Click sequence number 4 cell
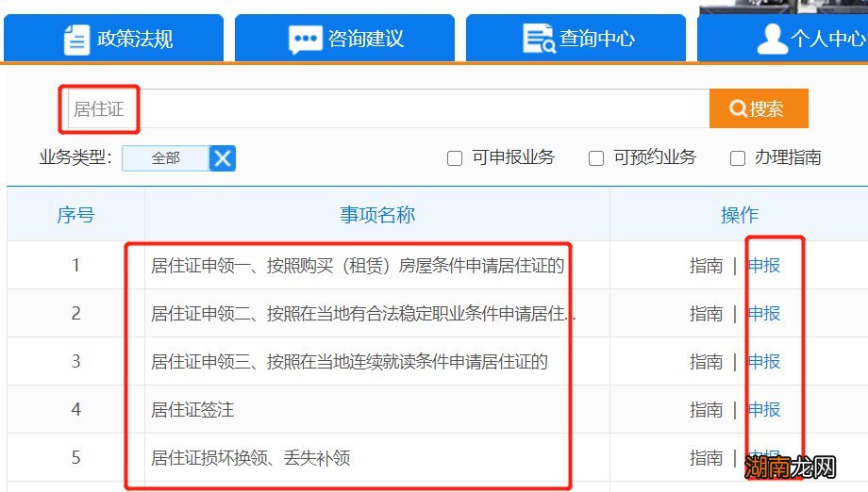Viewport: 868px width, 492px height. (x=75, y=410)
